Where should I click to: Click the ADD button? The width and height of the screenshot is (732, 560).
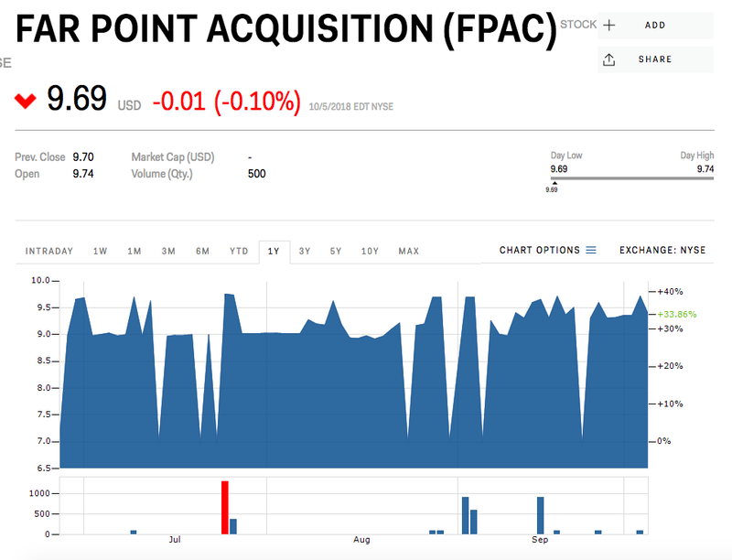[655, 25]
